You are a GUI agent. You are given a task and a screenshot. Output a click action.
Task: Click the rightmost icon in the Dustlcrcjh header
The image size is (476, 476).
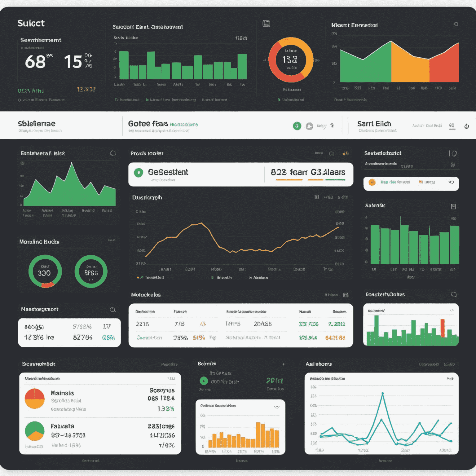[343, 197]
